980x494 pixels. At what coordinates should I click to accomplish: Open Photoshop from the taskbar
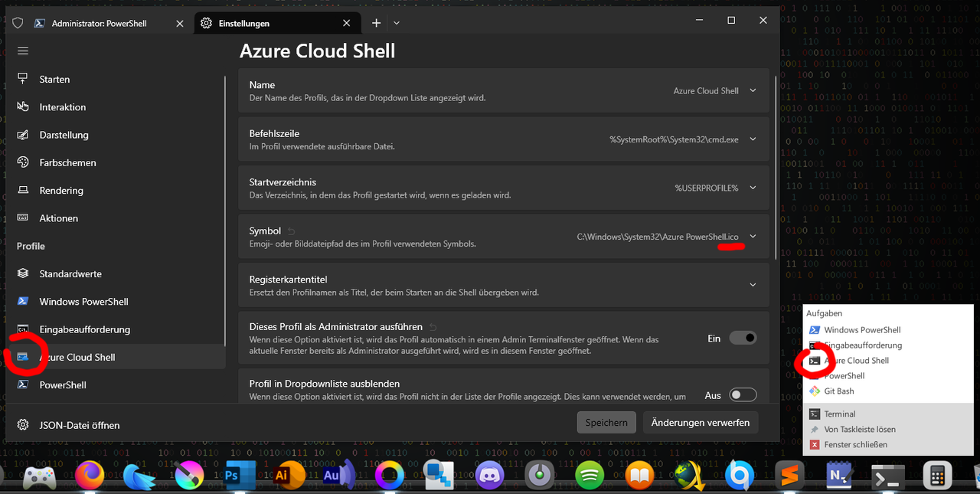point(239,476)
